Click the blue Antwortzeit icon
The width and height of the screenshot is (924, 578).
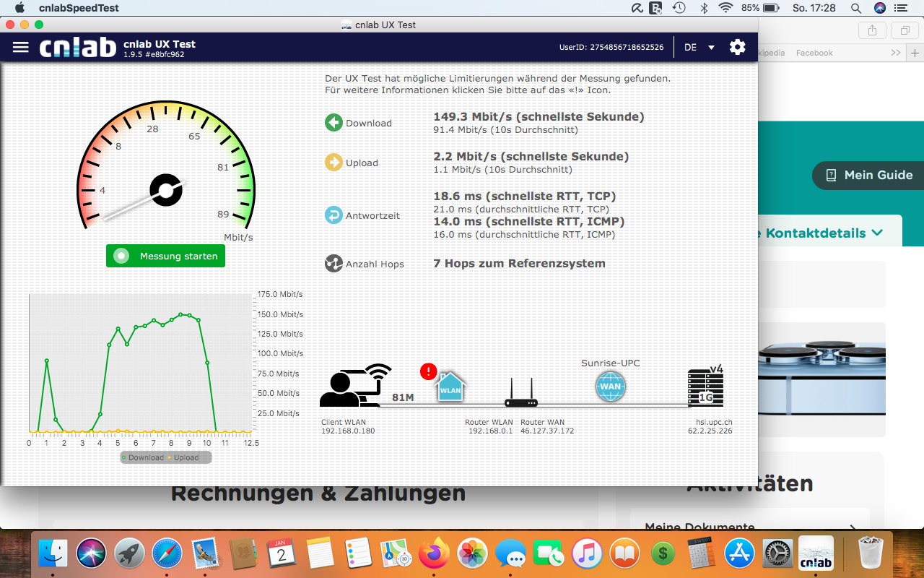(x=334, y=215)
